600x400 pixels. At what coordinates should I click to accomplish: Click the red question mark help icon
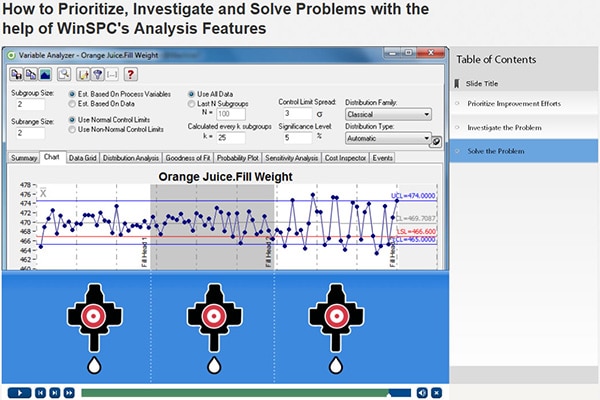coord(131,74)
